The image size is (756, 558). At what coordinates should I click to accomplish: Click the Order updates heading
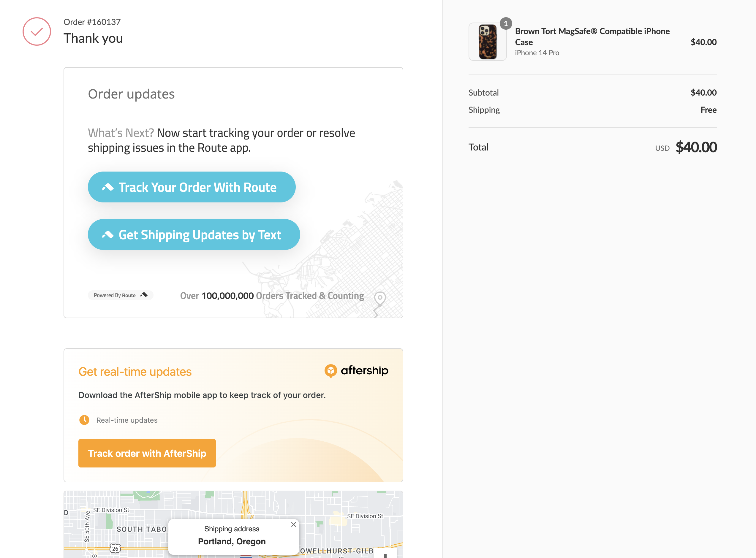coord(132,94)
